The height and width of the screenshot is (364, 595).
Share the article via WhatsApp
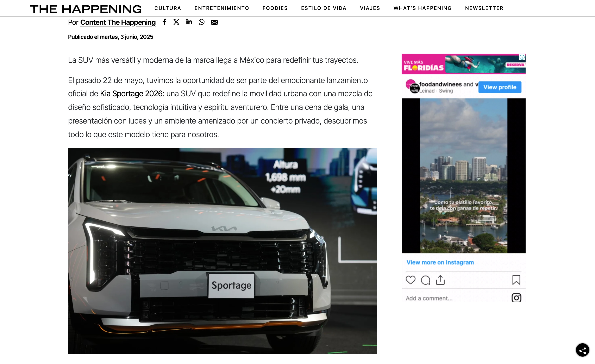coord(201,22)
